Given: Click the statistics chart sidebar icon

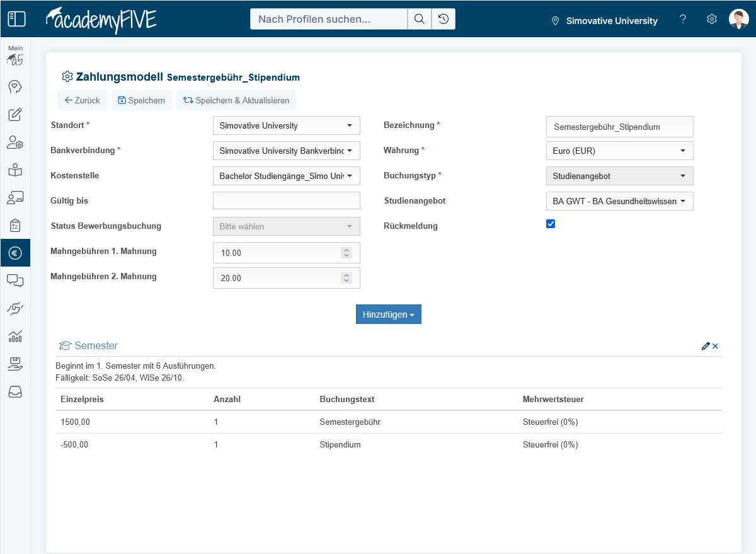Looking at the screenshot, I should 15,336.
